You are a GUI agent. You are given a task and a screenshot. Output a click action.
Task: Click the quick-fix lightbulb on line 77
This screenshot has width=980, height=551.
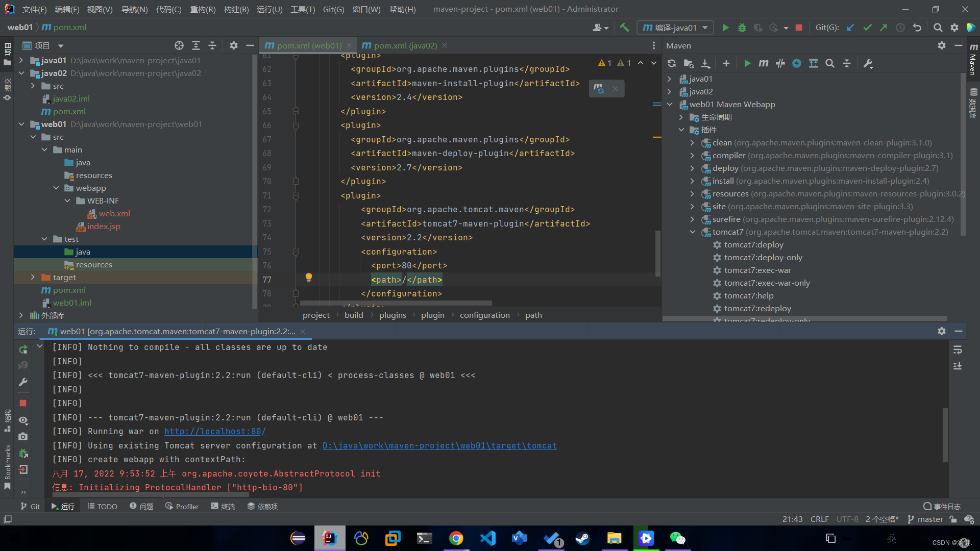coord(308,277)
